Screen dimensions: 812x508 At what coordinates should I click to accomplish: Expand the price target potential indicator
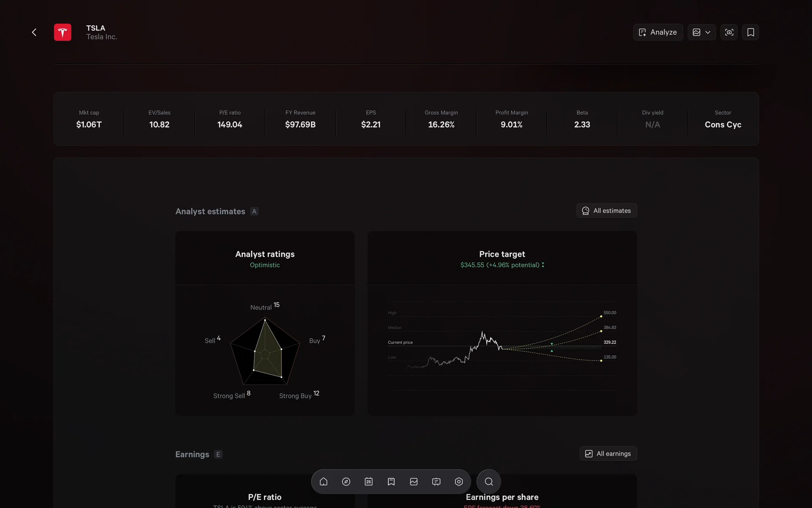(543, 265)
